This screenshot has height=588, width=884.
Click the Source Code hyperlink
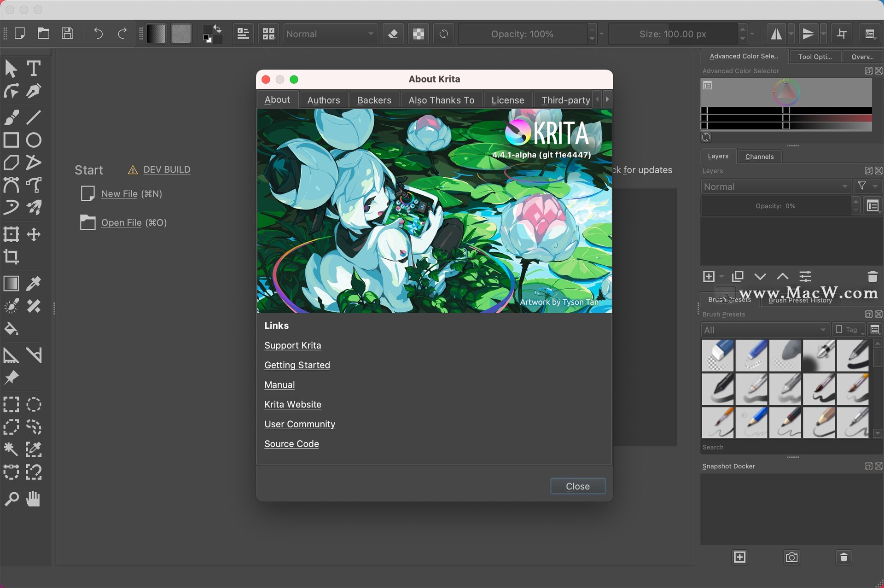click(x=291, y=443)
